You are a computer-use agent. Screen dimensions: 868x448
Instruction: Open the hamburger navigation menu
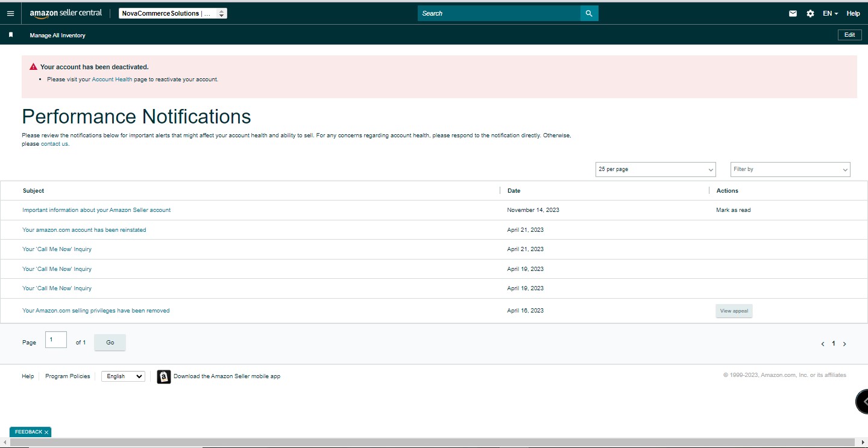coord(10,13)
